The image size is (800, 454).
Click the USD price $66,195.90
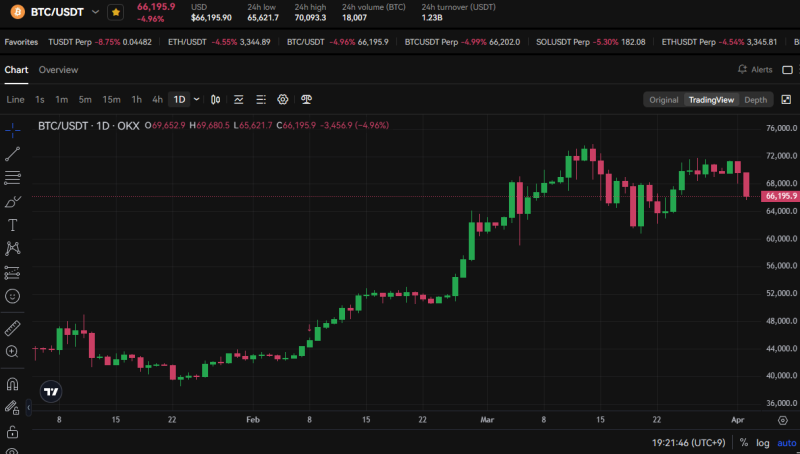(211, 18)
